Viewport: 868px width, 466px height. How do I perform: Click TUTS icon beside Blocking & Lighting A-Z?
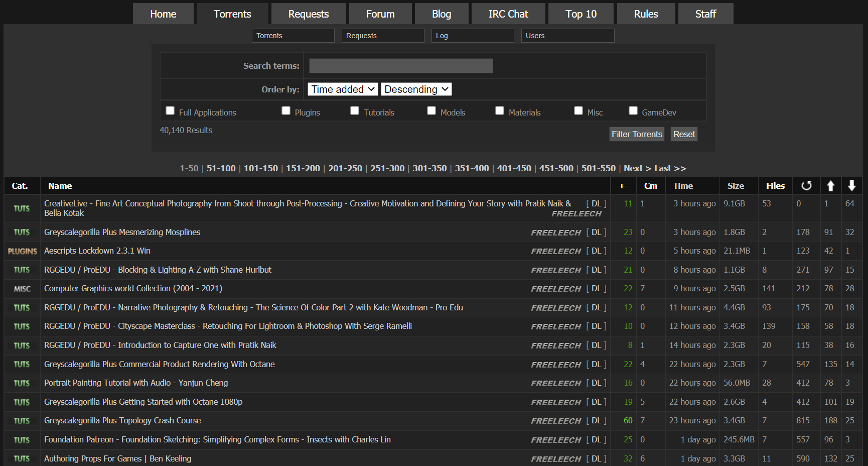point(22,270)
